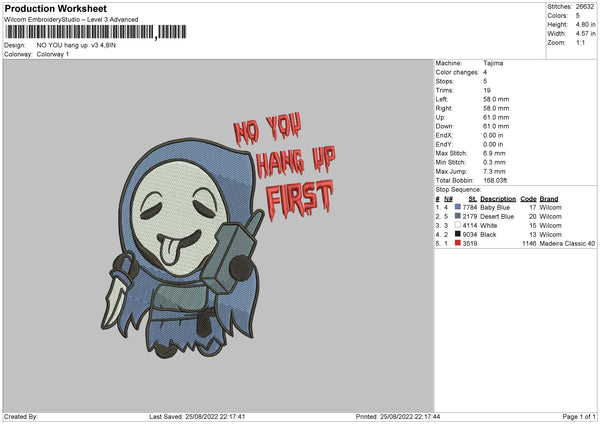The image size is (600, 424).
Task: Select the Production Worksheet title
Action: [55, 8]
